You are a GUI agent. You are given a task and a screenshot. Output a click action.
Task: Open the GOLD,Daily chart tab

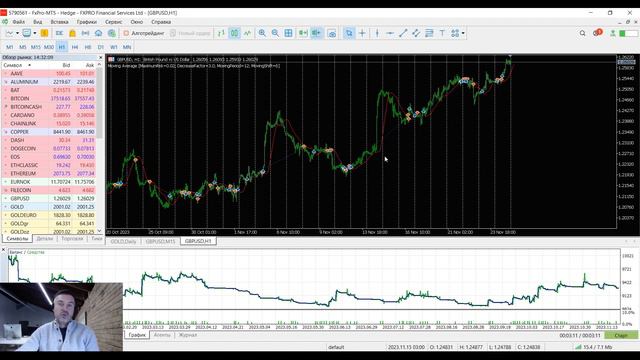tap(123, 242)
